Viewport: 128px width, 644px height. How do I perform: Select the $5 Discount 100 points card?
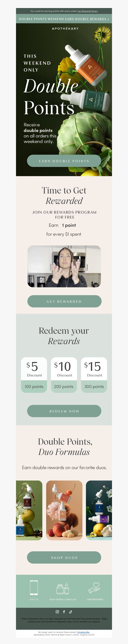pyautogui.click(x=34, y=375)
